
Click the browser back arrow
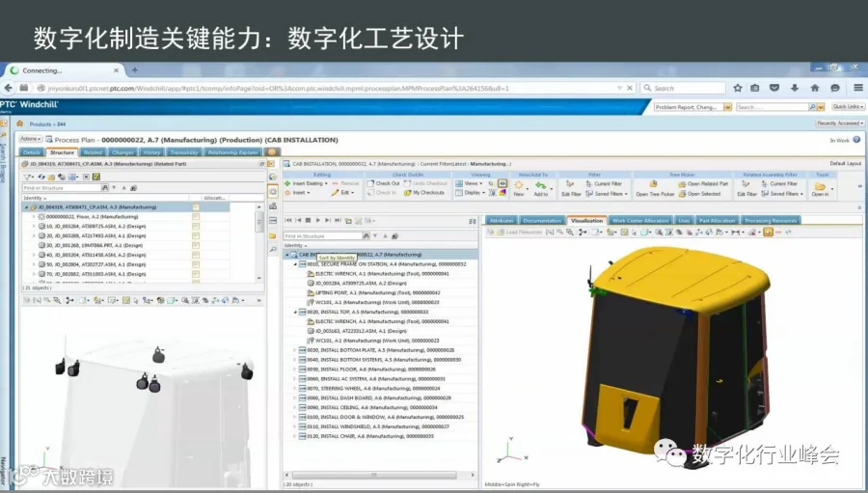9,88
